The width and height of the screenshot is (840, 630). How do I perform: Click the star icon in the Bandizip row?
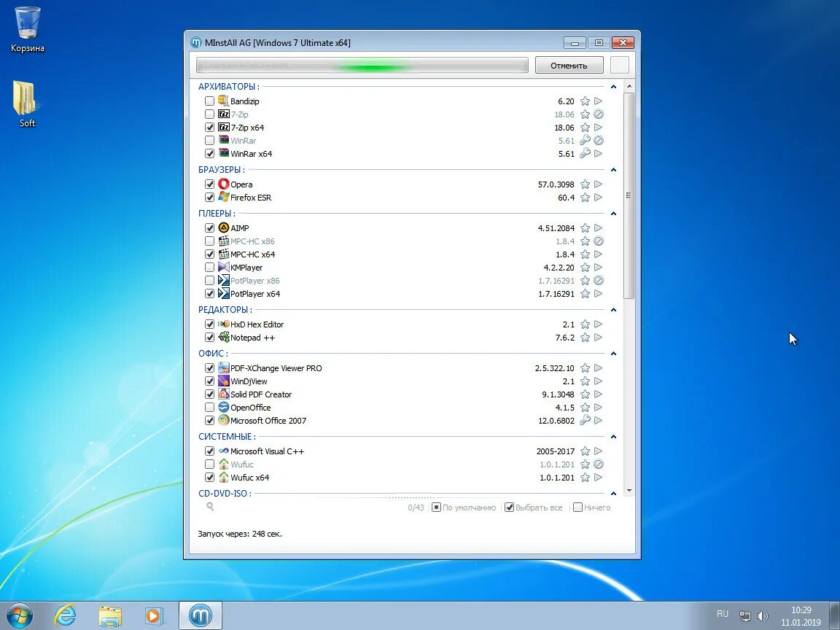(585, 101)
